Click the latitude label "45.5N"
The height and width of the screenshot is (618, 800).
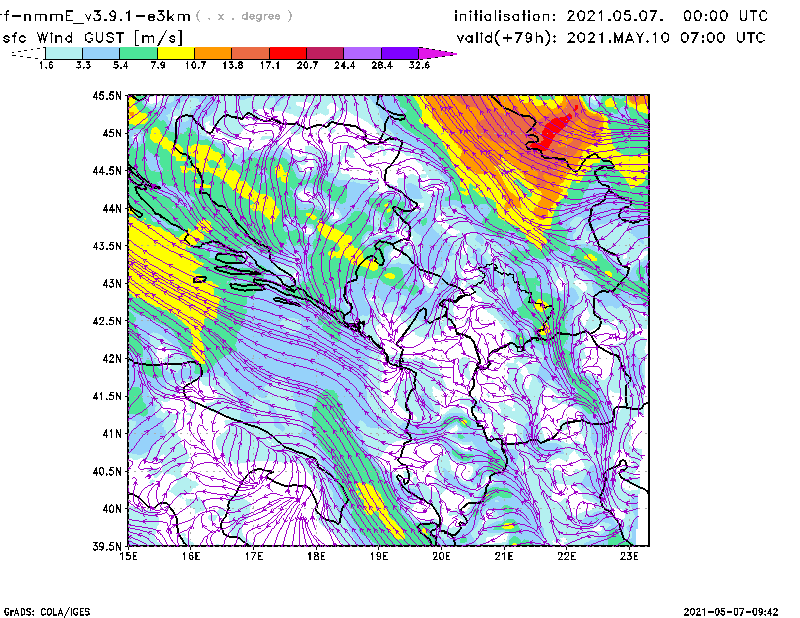tap(107, 95)
